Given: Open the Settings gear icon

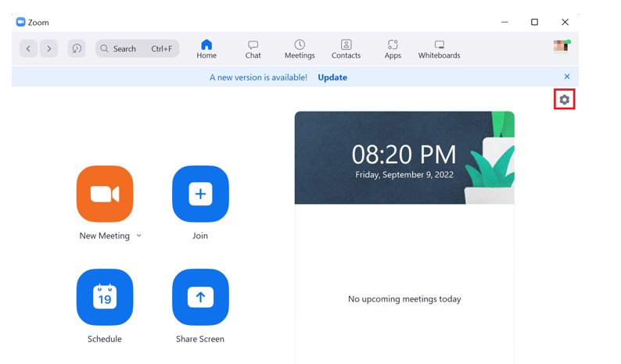Looking at the screenshot, I should (x=564, y=100).
